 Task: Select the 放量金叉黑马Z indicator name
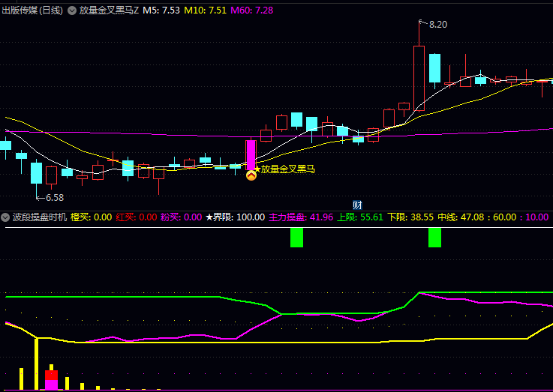point(109,10)
